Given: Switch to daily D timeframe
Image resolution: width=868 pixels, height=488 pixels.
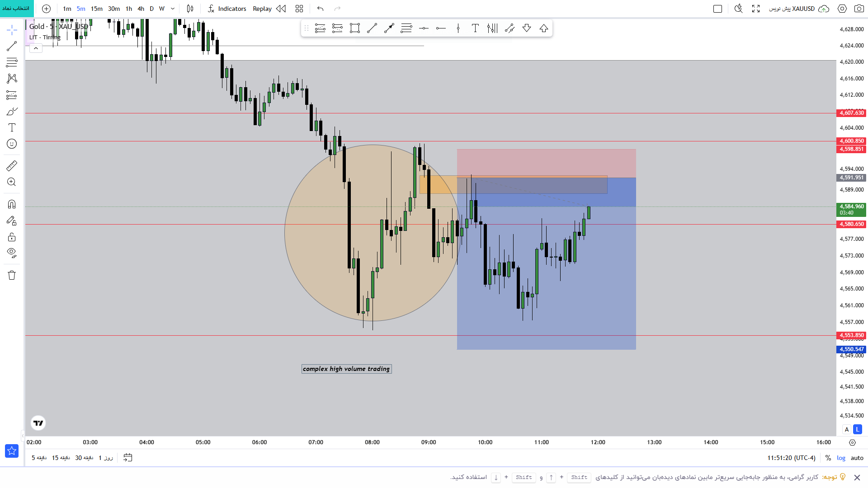Looking at the screenshot, I should (x=152, y=9).
